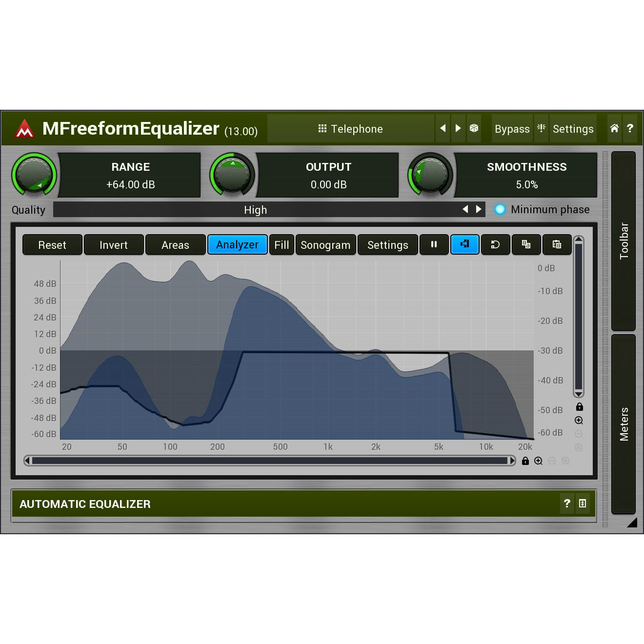Open the Telephone preset selector
The image size is (644, 644).
tap(350, 129)
